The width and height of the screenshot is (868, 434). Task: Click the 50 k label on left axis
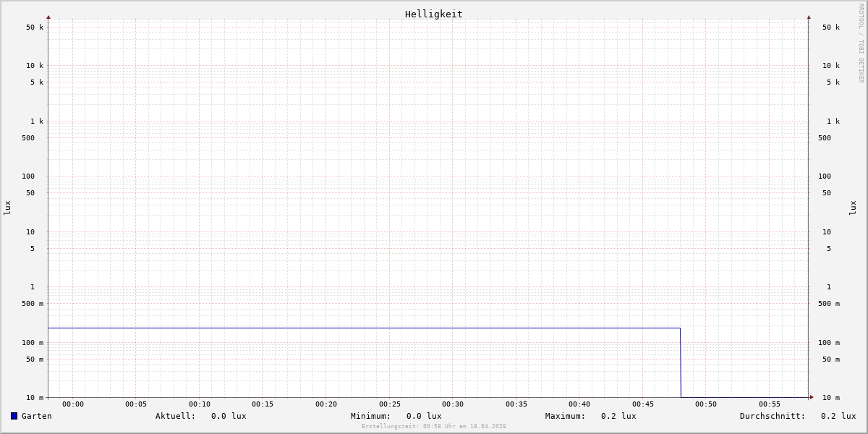coord(35,27)
